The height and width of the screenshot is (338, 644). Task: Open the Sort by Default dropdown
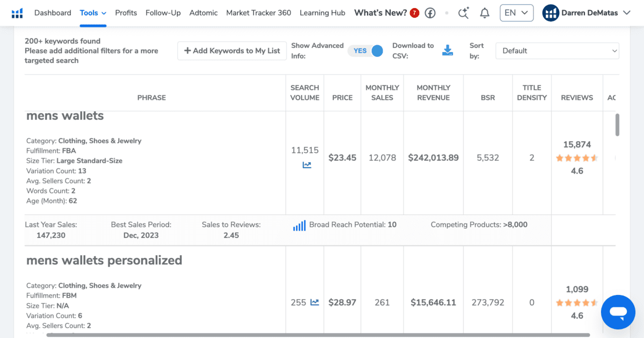(x=557, y=51)
